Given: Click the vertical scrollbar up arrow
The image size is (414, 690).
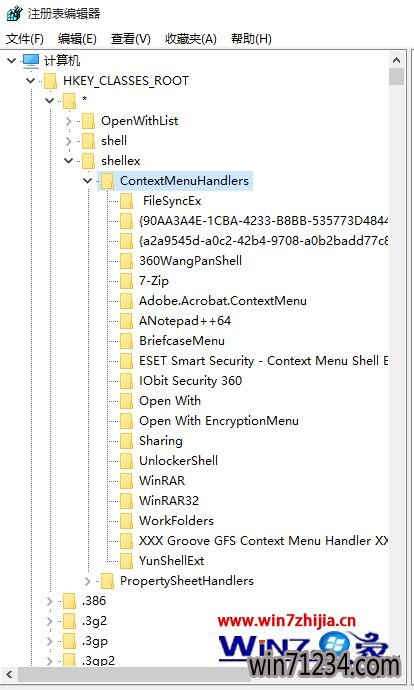Looking at the screenshot, I should (x=396, y=60).
